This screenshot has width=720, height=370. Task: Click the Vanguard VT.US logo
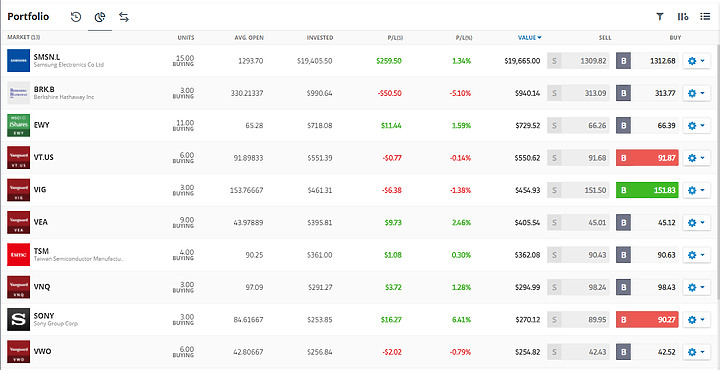pyautogui.click(x=18, y=157)
